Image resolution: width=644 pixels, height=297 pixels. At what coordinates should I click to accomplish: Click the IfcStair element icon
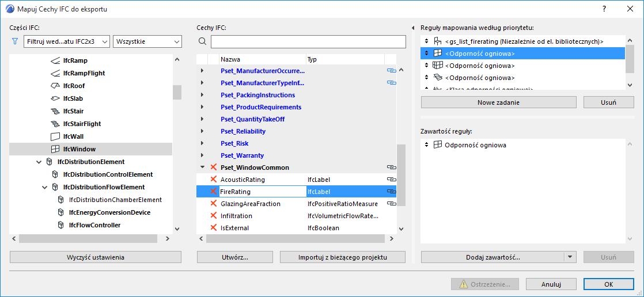point(55,111)
